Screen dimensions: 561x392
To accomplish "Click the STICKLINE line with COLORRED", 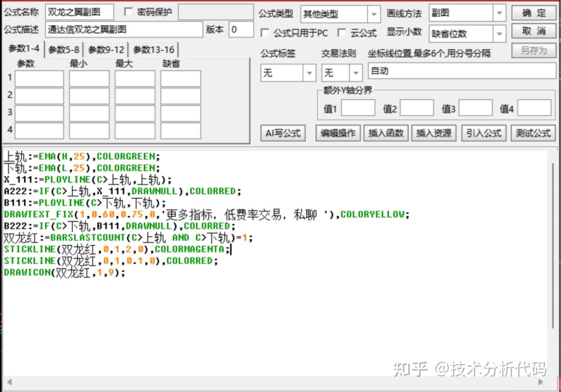I will (x=111, y=261).
